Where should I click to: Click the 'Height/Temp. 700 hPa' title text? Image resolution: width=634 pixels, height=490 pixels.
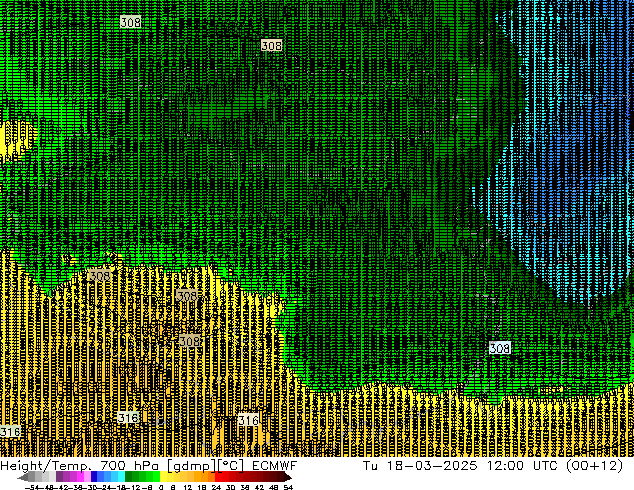[79, 466]
